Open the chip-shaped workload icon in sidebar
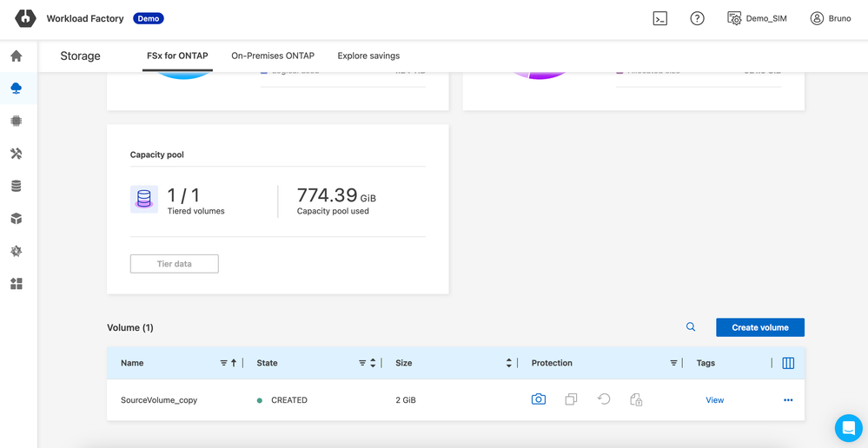This screenshot has width=868, height=448. click(x=17, y=122)
